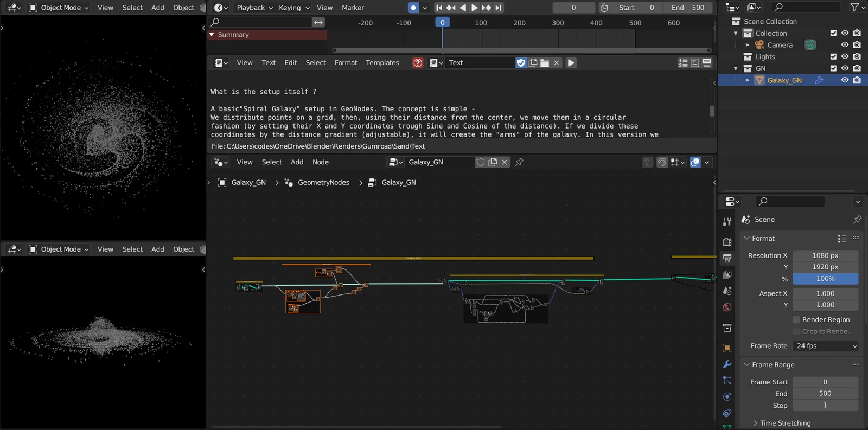Hide the GN collection in the viewport
The height and width of the screenshot is (430, 868).
[845, 68]
